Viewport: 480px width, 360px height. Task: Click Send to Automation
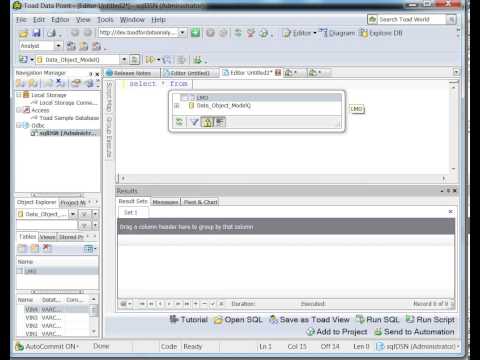pos(414,332)
